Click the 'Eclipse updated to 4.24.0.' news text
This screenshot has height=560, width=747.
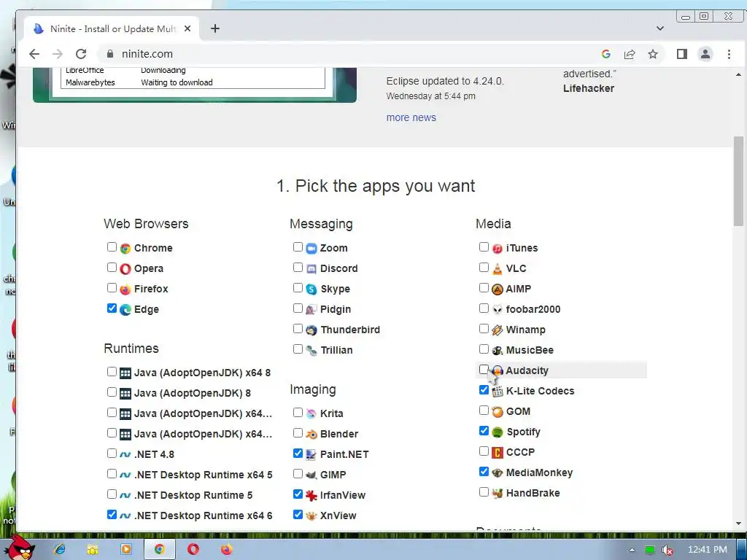coord(445,82)
